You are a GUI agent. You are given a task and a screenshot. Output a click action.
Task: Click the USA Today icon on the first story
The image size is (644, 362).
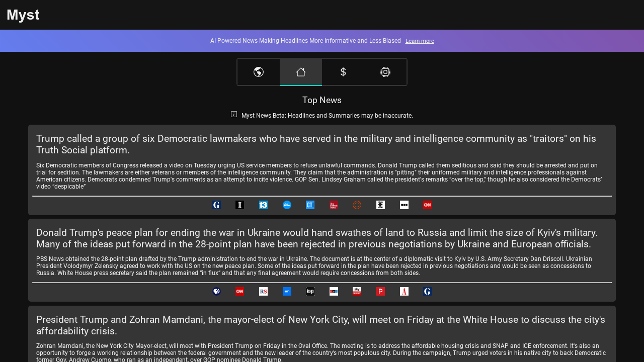(x=286, y=205)
